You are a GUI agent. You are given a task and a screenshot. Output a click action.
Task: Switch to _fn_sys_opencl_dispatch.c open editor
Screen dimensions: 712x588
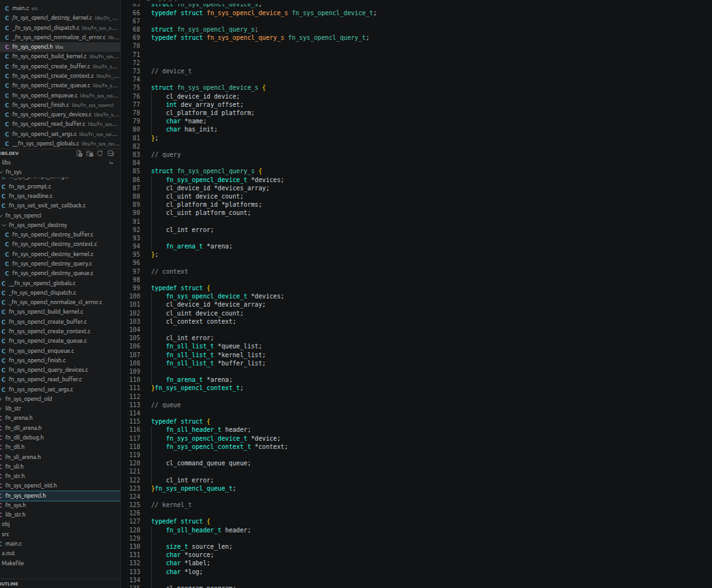click(60, 28)
